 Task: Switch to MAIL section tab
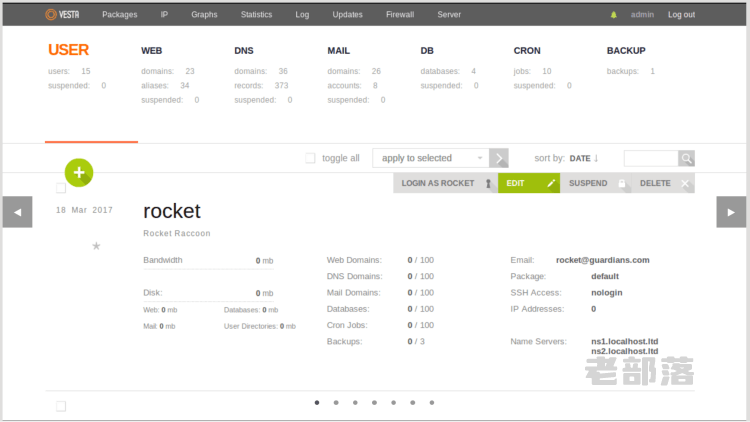coord(339,50)
